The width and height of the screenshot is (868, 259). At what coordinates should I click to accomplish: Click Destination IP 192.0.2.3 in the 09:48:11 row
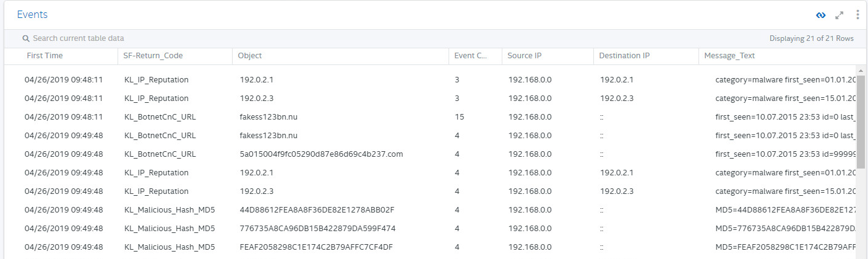point(617,99)
